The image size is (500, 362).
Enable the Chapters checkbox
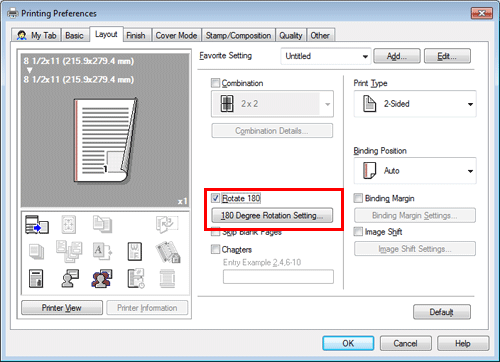click(216, 249)
